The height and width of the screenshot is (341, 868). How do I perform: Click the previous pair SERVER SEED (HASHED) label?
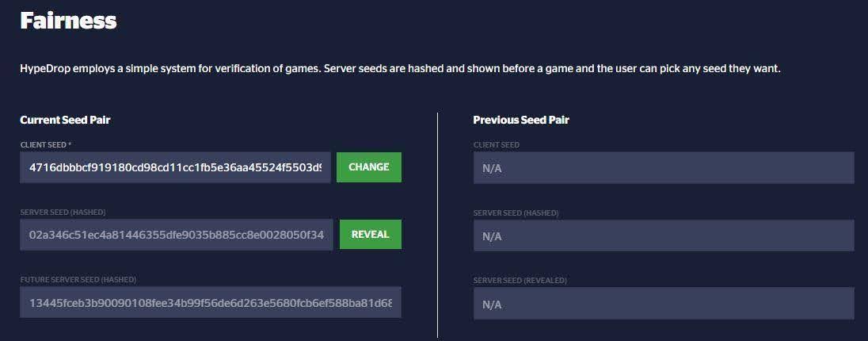(x=516, y=213)
